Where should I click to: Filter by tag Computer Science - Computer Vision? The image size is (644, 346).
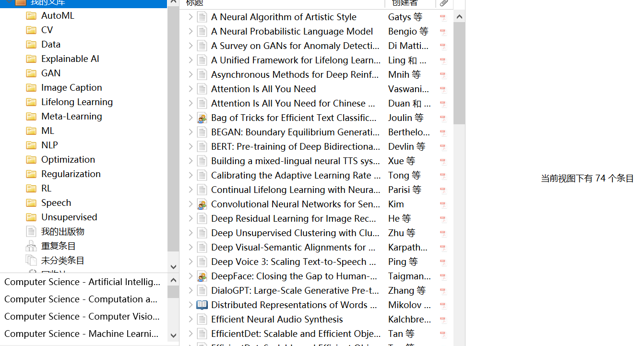coord(82,316)
